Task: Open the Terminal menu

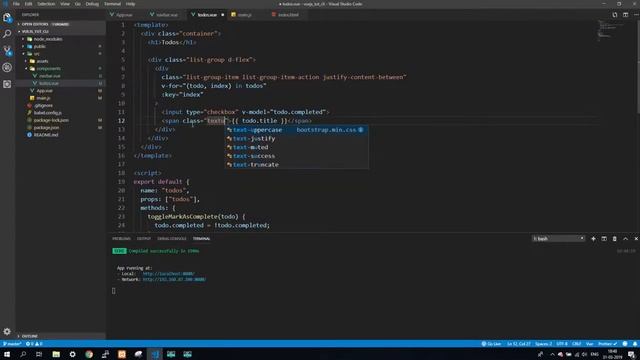Action: 112,4
